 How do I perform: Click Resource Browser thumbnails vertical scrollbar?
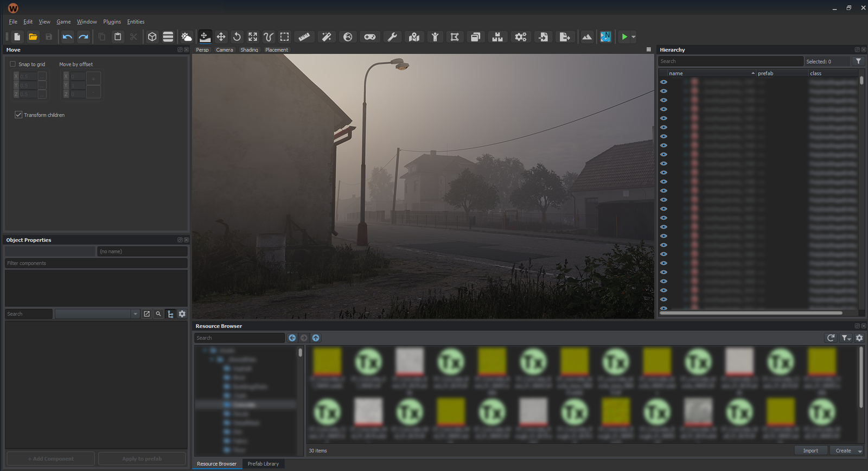pyautogui.click(x=861, y=377)
